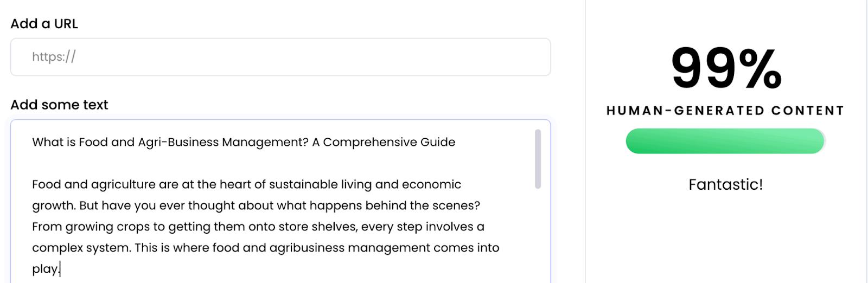Click the 99% score number
The image size is (868, 283).
click(726, 69)
